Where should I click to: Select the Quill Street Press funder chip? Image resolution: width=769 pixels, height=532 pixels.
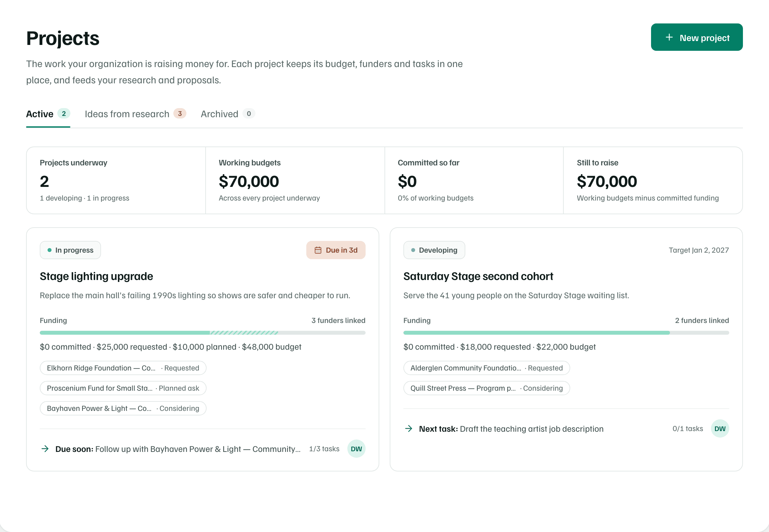(x=486, y=388)
